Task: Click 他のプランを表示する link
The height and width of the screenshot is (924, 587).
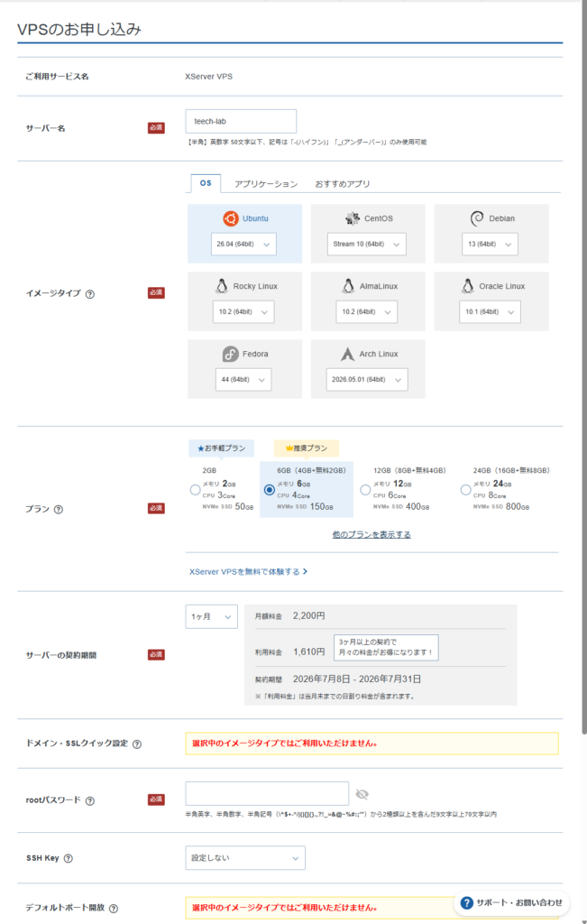Action: (x=371, y=534)
